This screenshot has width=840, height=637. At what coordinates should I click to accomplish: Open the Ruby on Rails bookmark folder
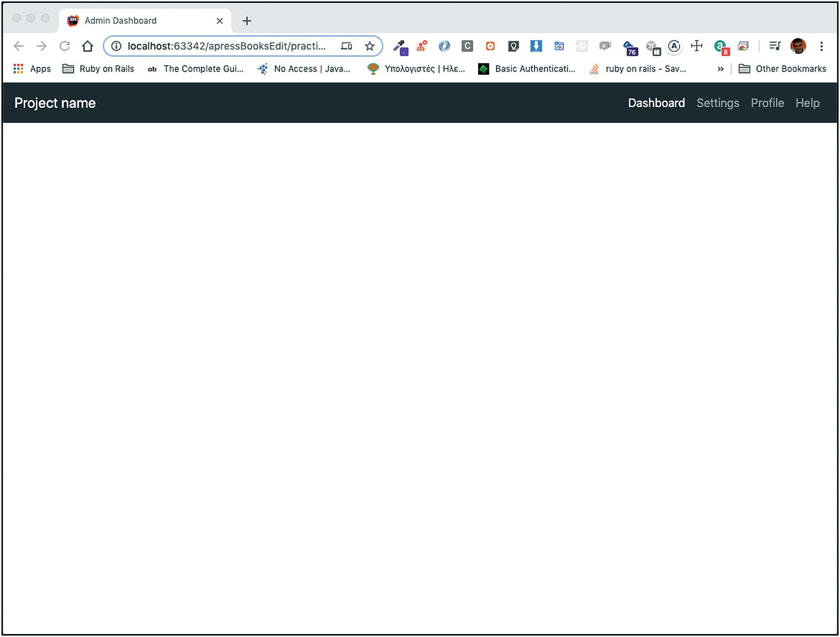(x=98, y=69)
